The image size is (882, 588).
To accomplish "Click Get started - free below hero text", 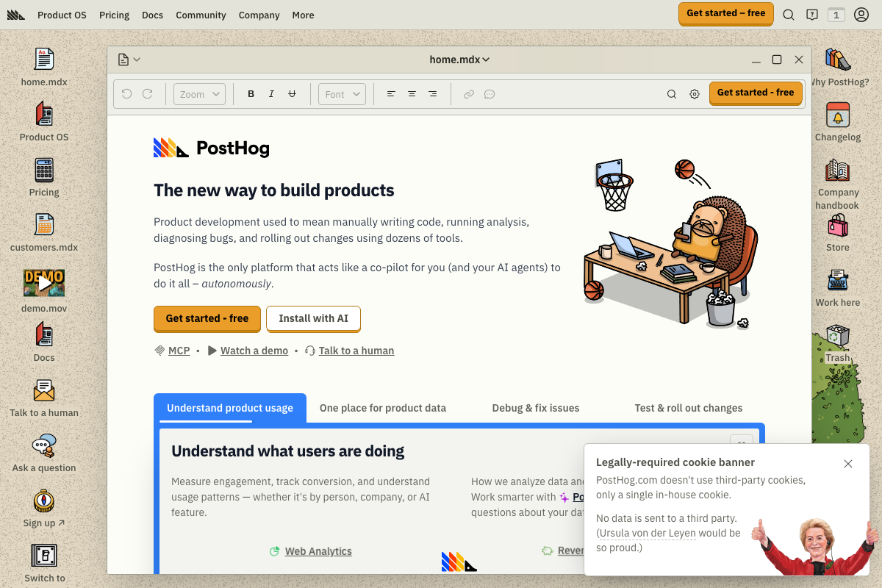I will [207, 319].
